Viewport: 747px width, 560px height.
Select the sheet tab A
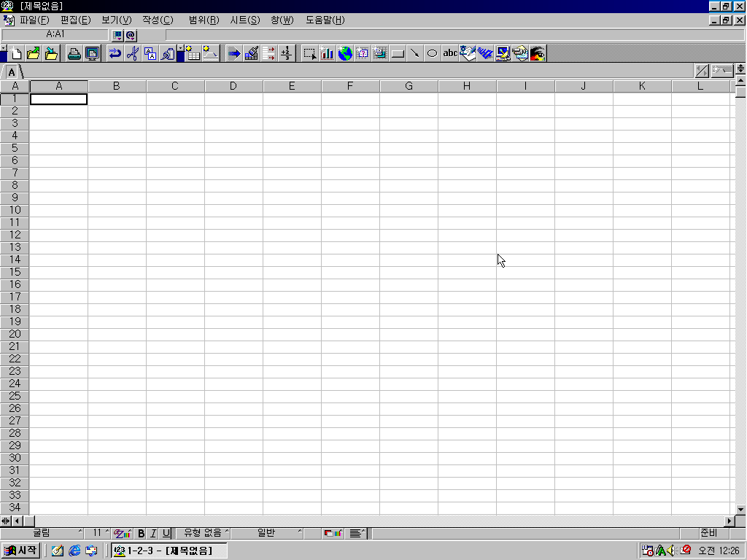pyautogui.click(x=12, y=72)
